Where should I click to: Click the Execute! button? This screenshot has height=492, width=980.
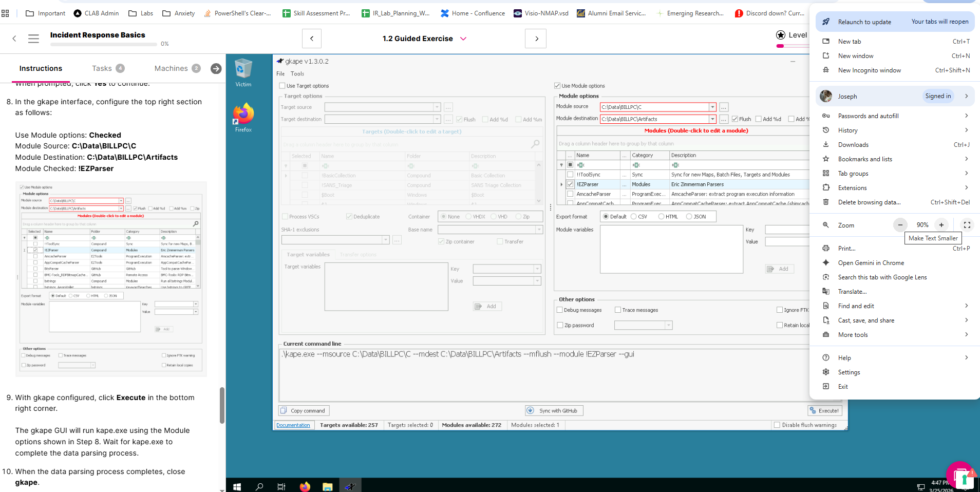824,411
